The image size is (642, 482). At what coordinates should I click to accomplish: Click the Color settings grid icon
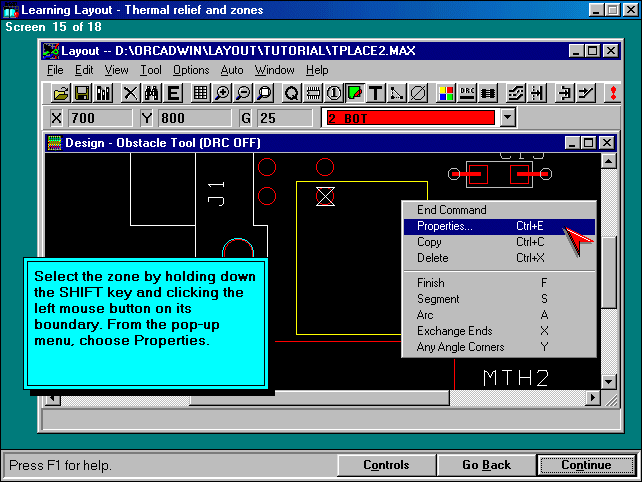(447, 93)
